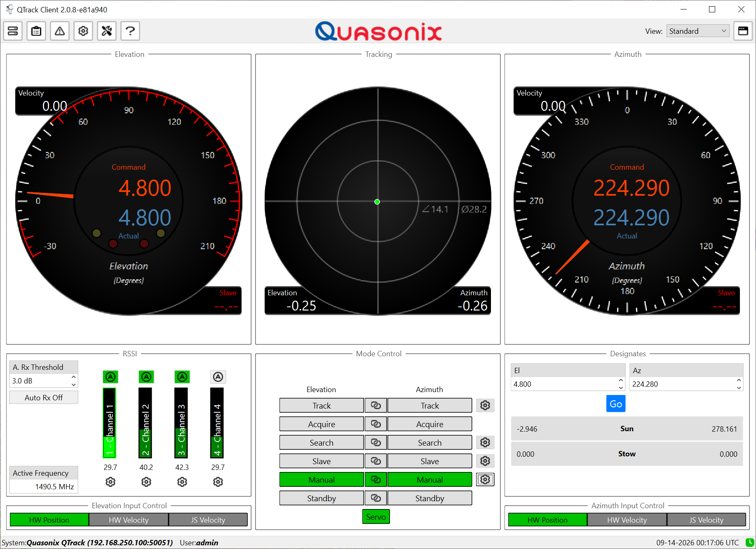Open settings gear in top toolbar
Screen dimensions: 756x549
click(x=83, y=31)
